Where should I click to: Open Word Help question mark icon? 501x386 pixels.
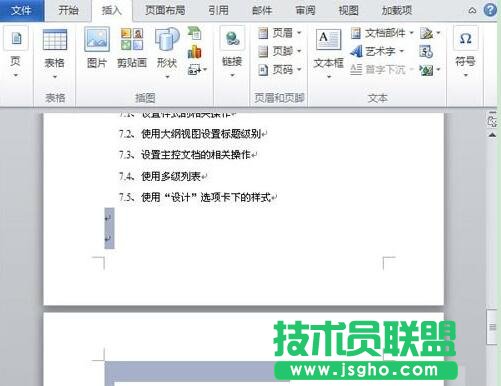[x=490, y=10]
